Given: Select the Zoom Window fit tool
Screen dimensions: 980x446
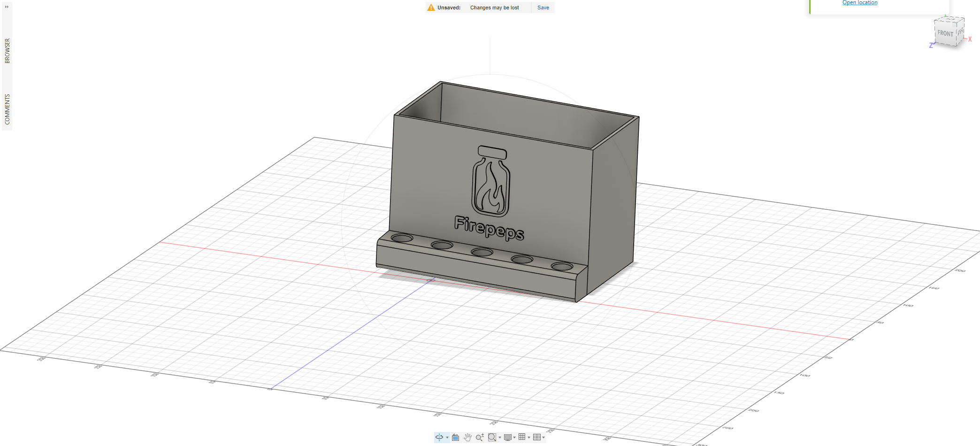Looking at the screenshot, I should coord(492,437).
